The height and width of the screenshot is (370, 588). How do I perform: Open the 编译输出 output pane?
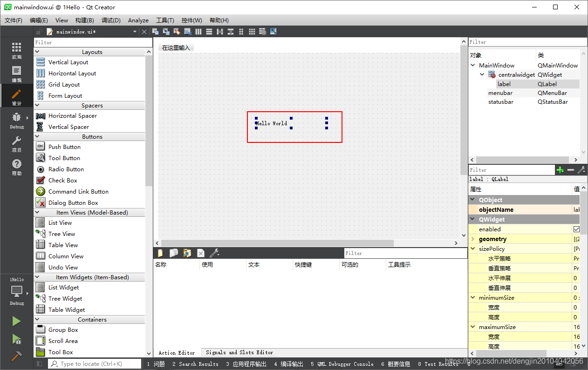coord(289,364)
